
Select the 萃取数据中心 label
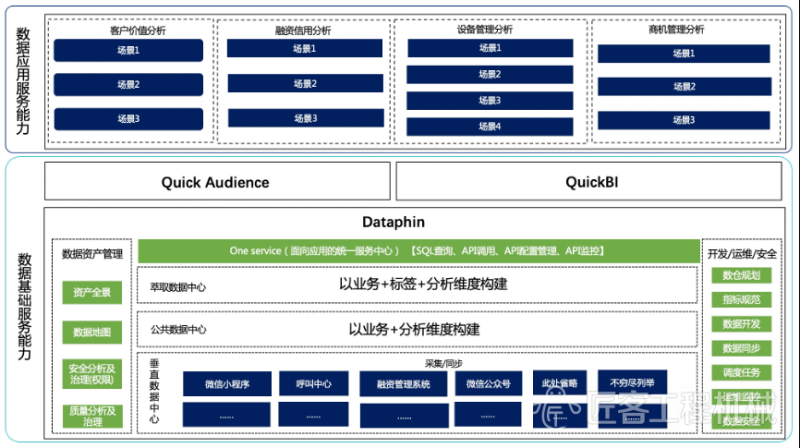(178, 287)
